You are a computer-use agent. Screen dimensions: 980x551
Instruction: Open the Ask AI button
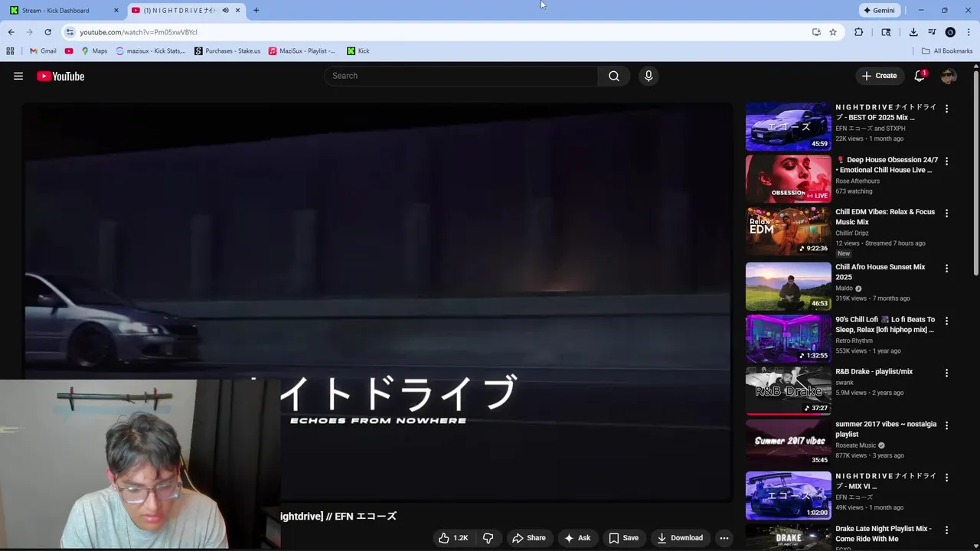tap(577, 538)
